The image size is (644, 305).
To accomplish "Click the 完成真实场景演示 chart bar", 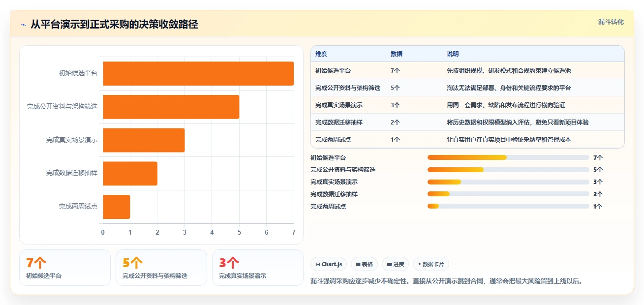I will point(144,140).
